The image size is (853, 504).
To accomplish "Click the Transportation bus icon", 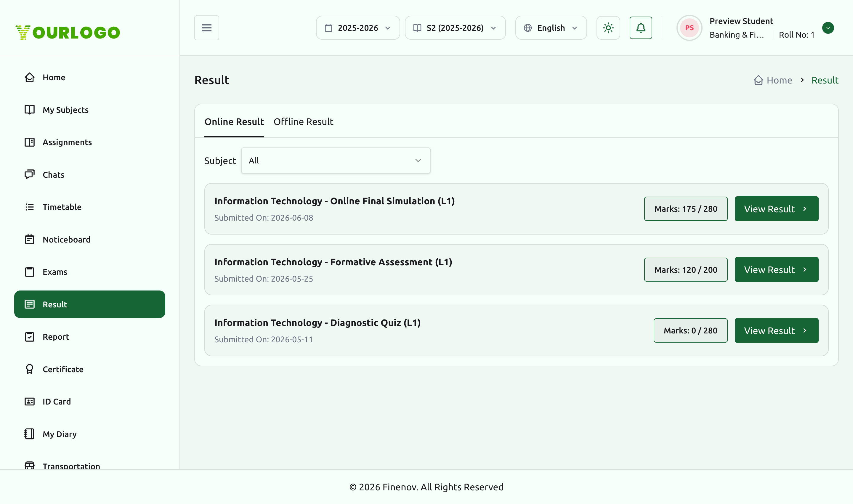I will pos(30,466).
